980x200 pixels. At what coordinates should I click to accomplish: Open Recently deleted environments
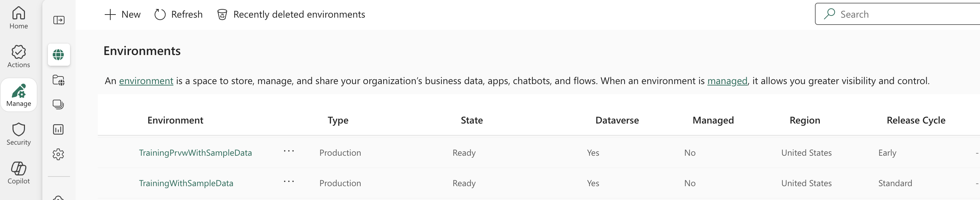pyautogui.click(x=291, y=15)
